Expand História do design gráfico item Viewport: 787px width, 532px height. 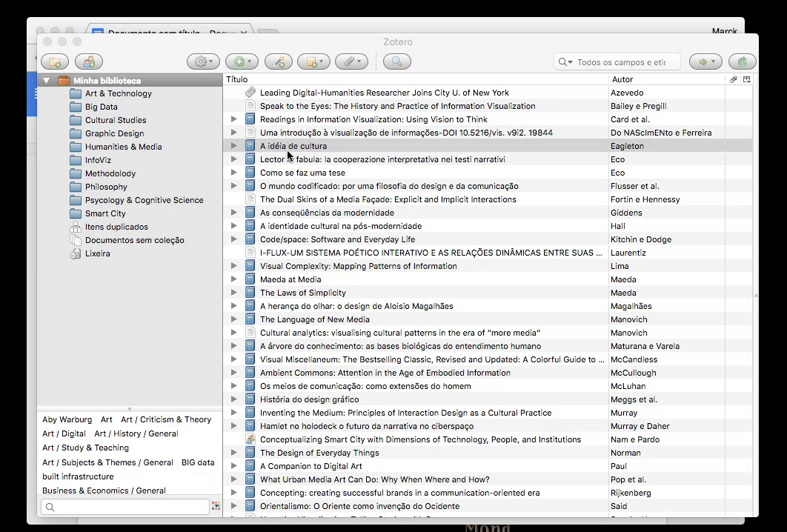point(234,399)
